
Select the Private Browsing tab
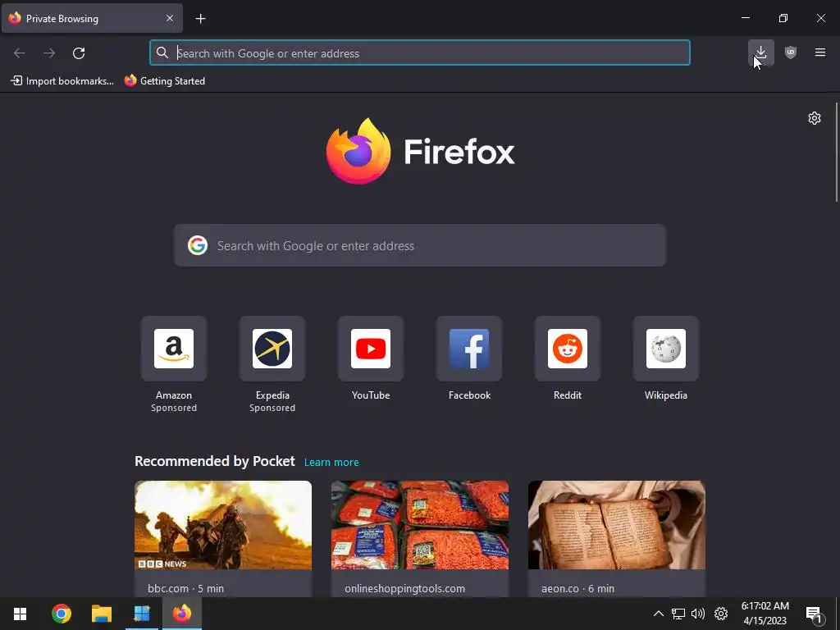[x=92, y=18]
